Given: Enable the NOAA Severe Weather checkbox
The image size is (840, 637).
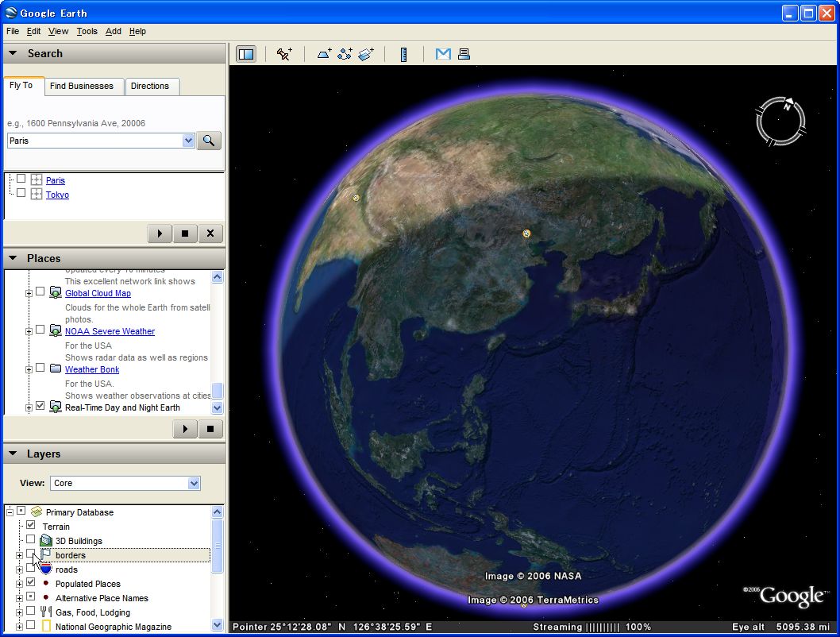Looking at the screenshot, I should coord(40,330).
